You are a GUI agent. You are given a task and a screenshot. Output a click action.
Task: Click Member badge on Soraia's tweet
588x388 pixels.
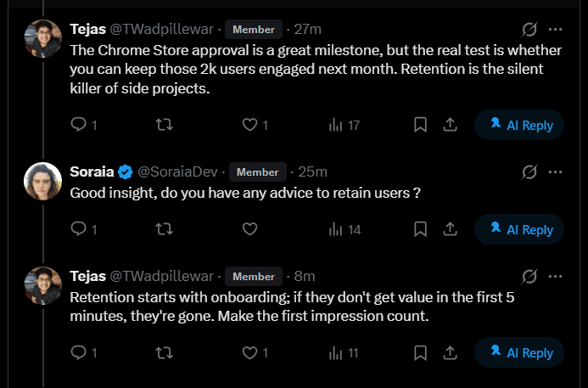[x=257, y=172]
